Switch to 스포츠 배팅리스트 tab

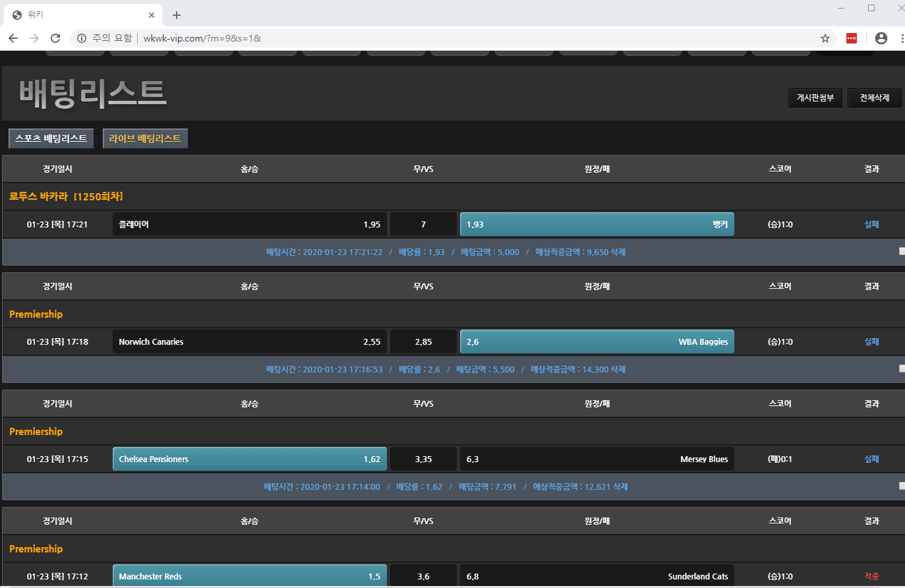(x=51, y=138)
